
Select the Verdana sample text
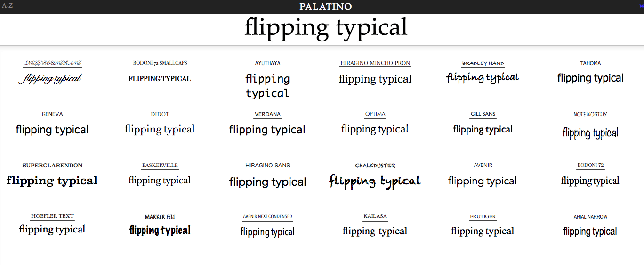coord(267,130)
